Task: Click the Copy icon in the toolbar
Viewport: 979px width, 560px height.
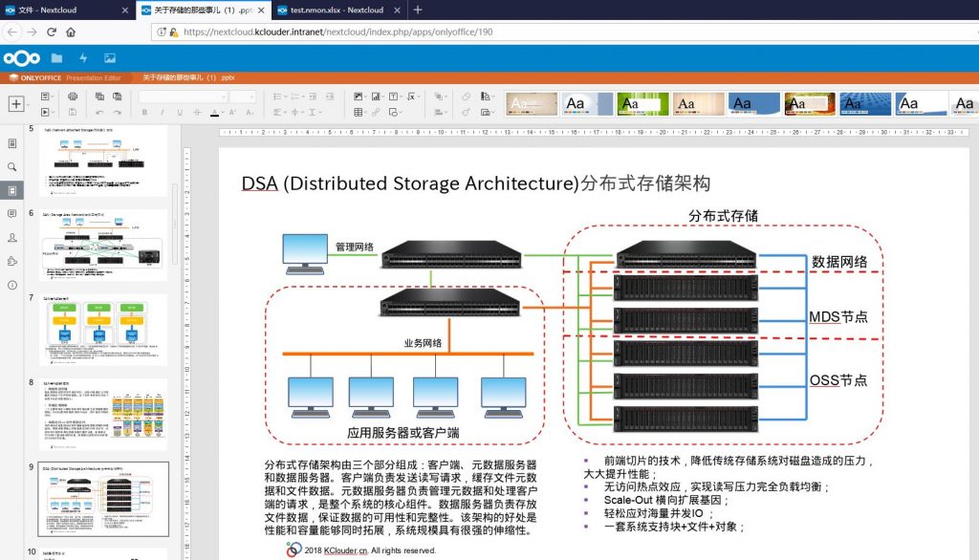Action: (x=99, y=97)
